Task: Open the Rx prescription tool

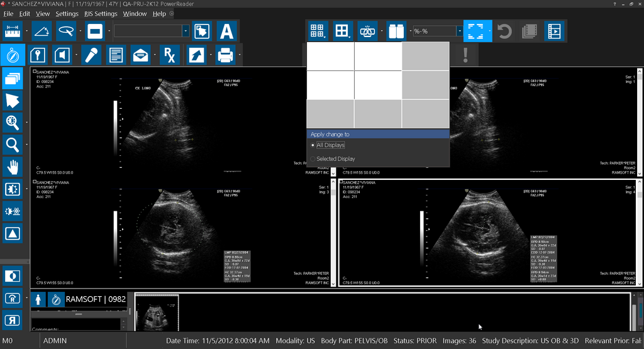Action: (169, 55)
